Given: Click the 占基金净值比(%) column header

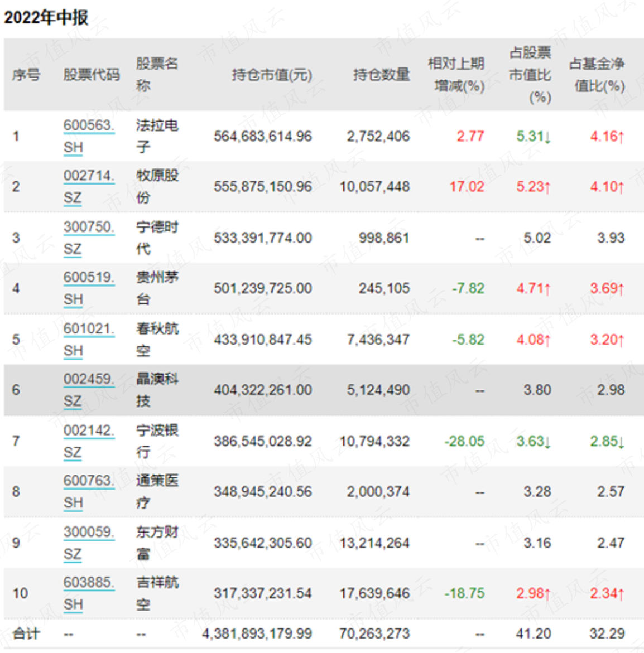Looking at the screenshot, I should [x=597, y=75].
